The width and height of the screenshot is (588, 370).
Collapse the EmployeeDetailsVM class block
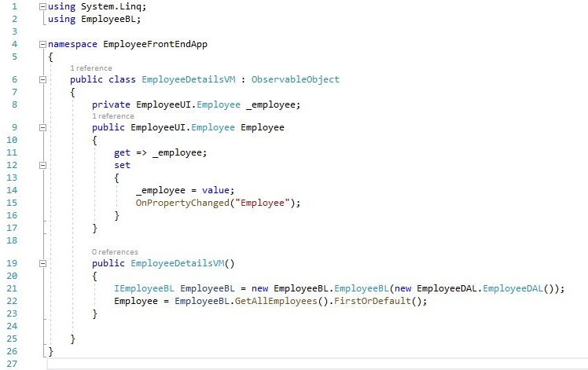[x=42, y=79]
